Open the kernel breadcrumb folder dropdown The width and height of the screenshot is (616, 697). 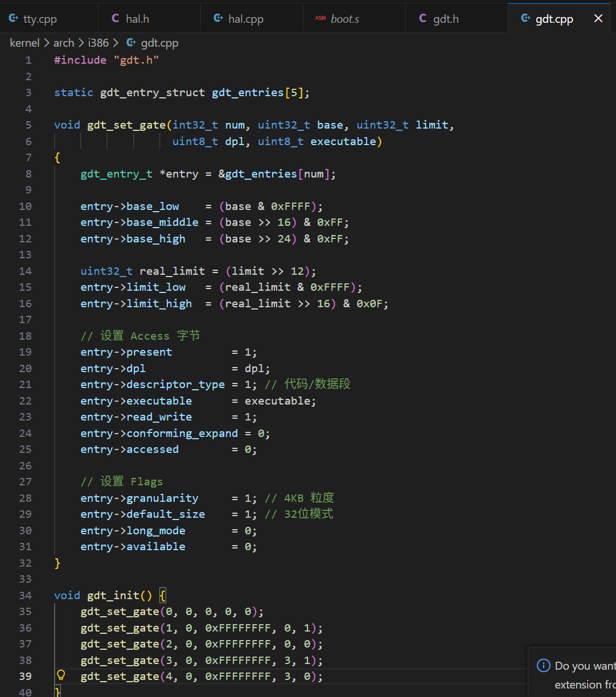24,43
